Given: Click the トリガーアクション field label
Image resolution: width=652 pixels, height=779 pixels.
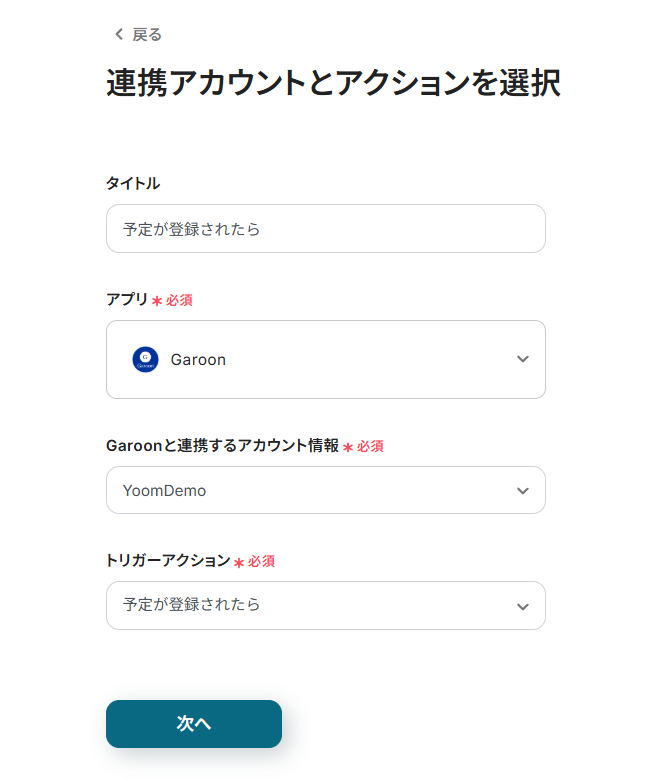Looking at the screenshot, I should point(168,561).
